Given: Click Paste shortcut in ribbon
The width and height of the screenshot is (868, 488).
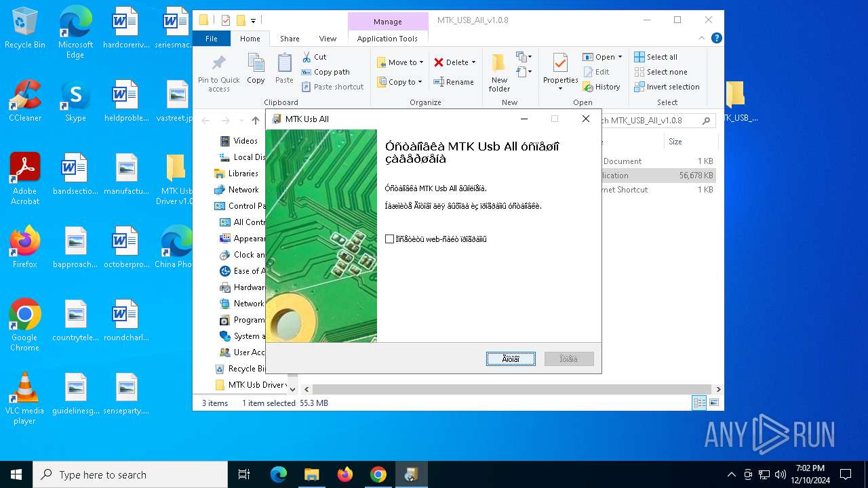Looking at the screenshot, I should tap(333, 87).
